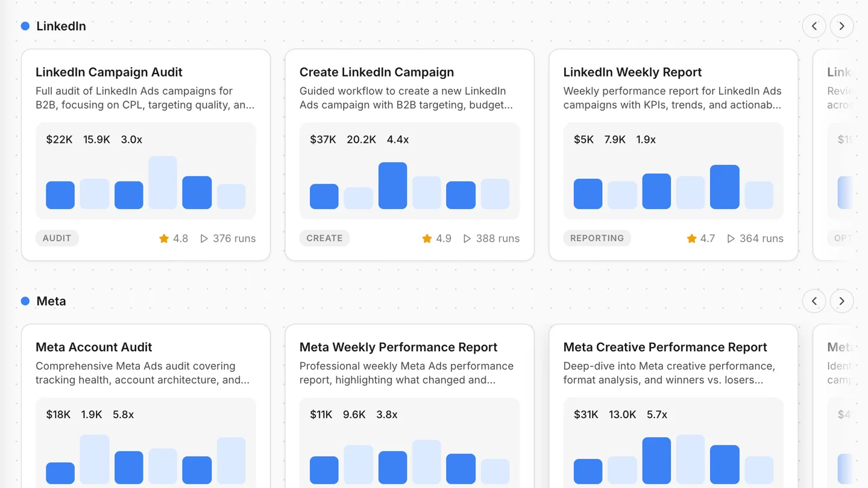The width and height of the screenshot is (868, 488).
Task: Open the Meta Creative Performance Report title
Action: 665,347
